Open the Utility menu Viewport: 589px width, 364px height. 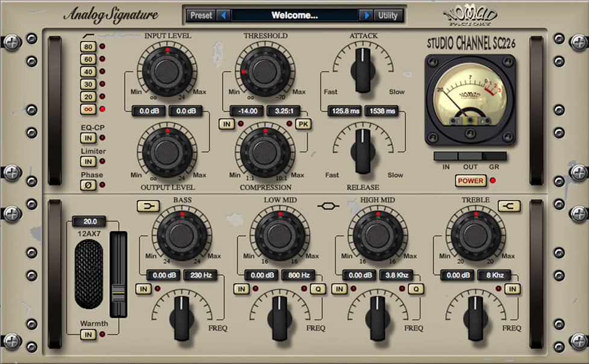click(x=388, y=15)
